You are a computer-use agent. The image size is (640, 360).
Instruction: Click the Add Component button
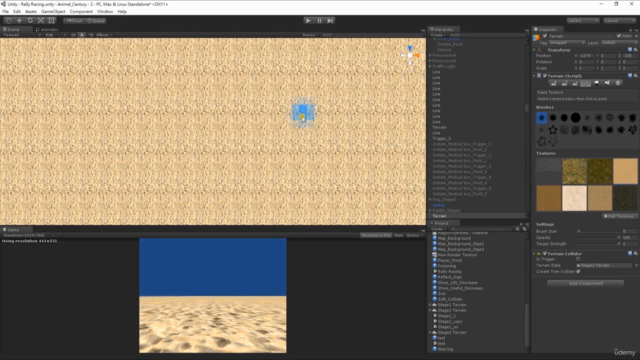[x=585, y=283]
